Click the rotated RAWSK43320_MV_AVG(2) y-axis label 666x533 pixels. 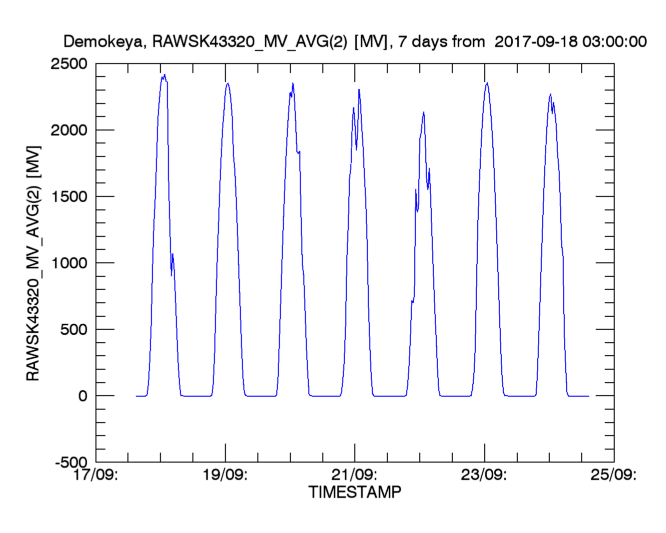(33, 263)
